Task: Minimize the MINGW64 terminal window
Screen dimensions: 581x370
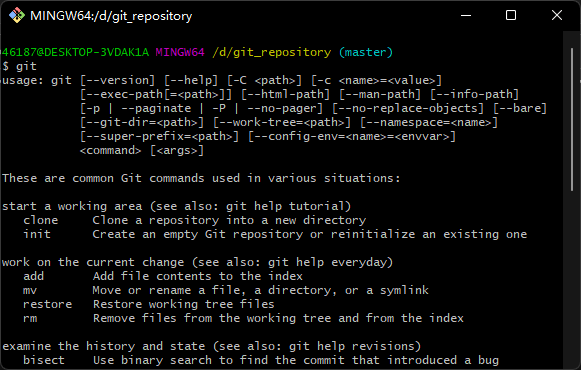Action: pyautogui.click(x=466, y=16)
